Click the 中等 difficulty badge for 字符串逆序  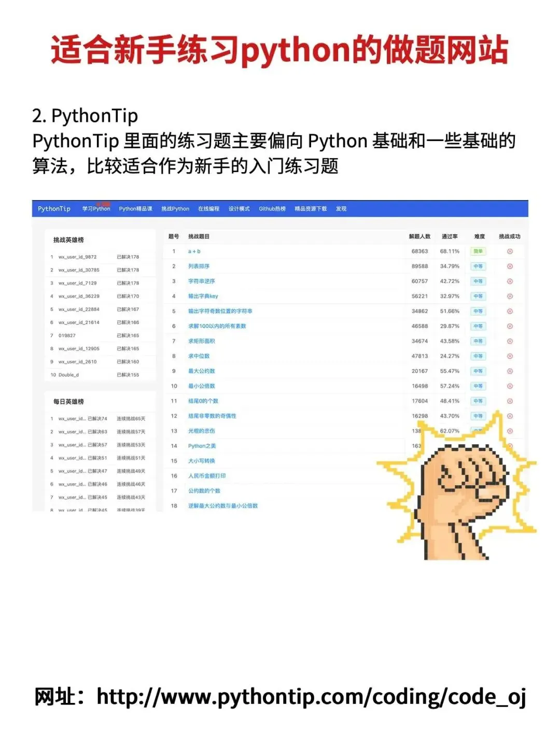coord(478,281)
